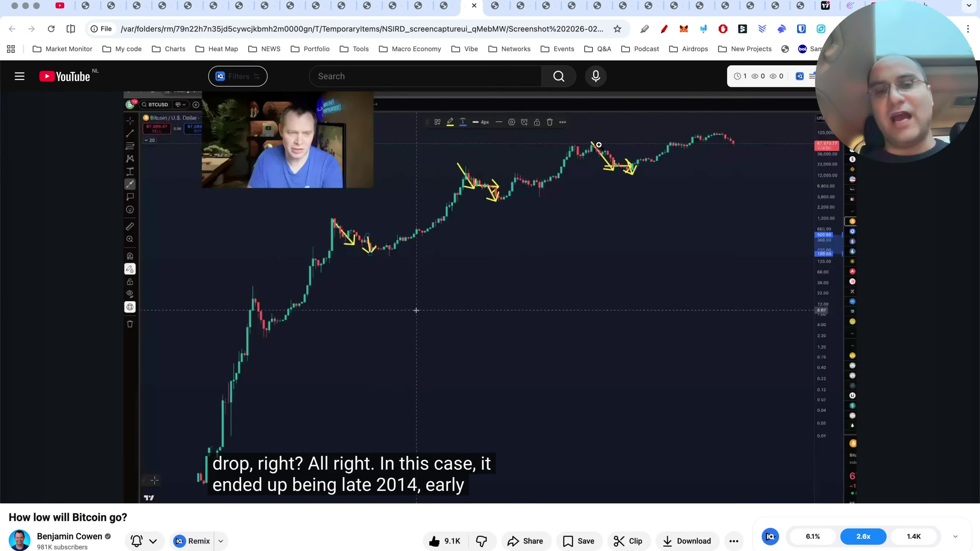This screenshot has width=980, height=551.
Task: Open the Chrome apps grid shortcut
Action: [11, 49]
